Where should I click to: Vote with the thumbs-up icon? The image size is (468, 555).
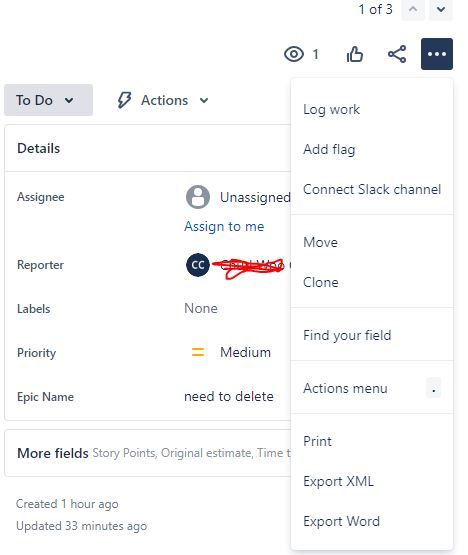click(354, 54)
